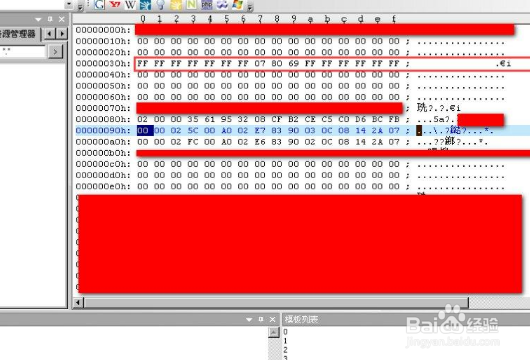530x360 pixels.
Task: Open the combo box dropdown arrow in top toolbar
Action: click(x=69, y=4)
